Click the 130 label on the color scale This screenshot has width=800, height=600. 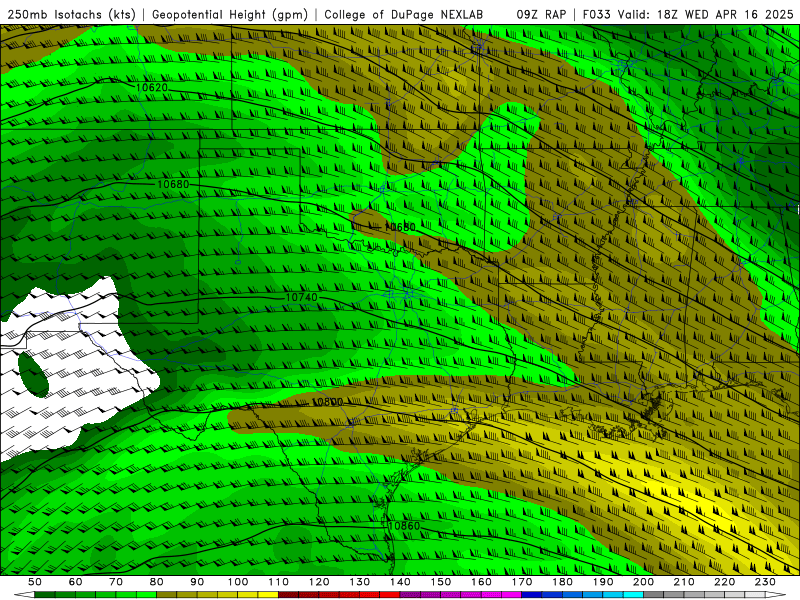pyautogui.click(x=360, y=582)
